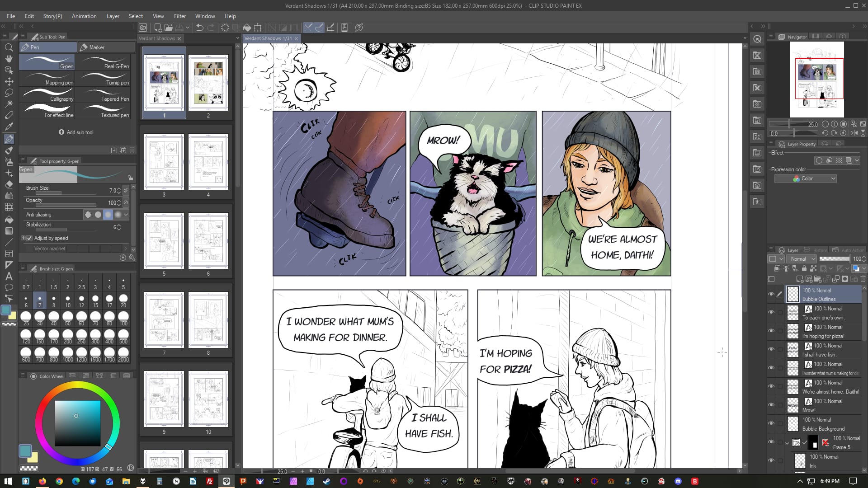Toggle the Adjust by speed checkbox
This screenshot has height=488, width=868.
click(x=30, y=238)
